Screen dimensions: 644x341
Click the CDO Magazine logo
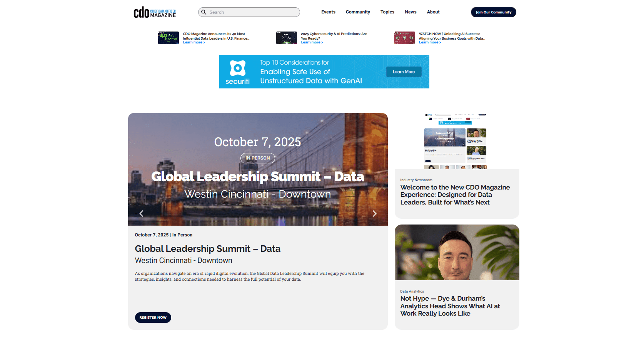155,12
